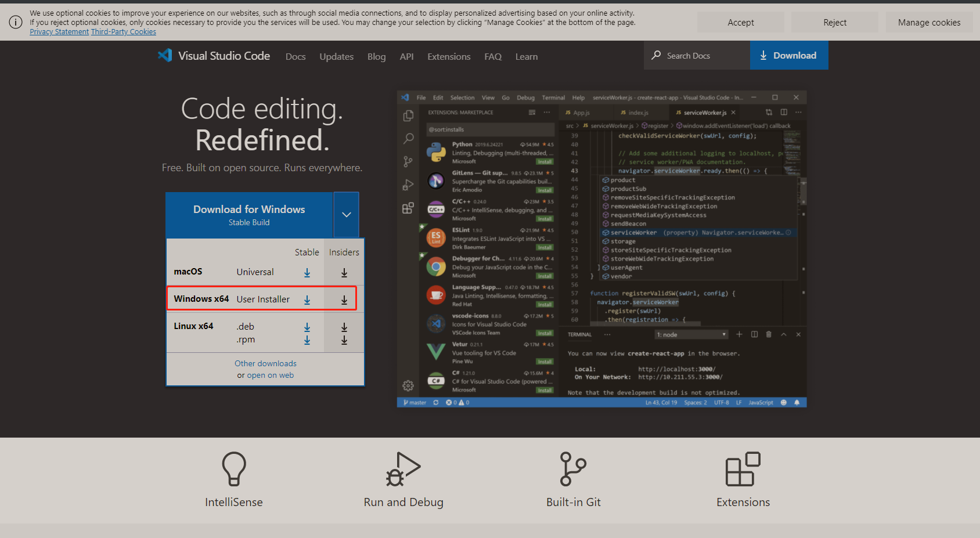980x538 pixels.
Task: Click the info icon in cookie banner
Action: tap(16, 22)
